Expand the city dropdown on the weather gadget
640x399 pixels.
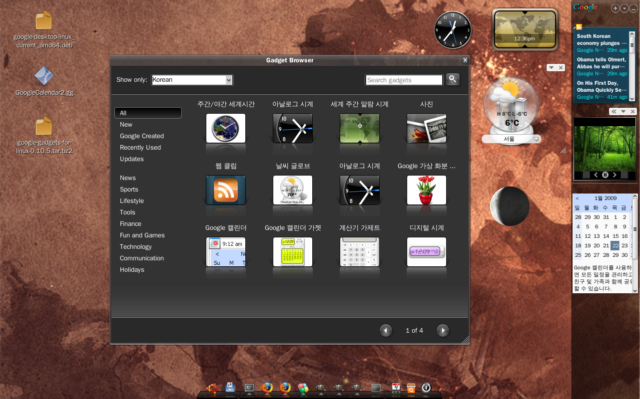coord(536,139)
